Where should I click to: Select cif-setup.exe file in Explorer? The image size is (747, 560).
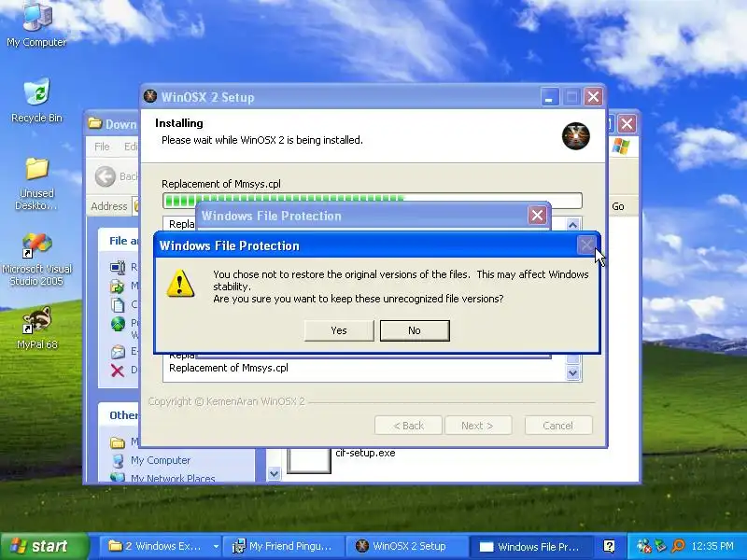tap(365, 453)
